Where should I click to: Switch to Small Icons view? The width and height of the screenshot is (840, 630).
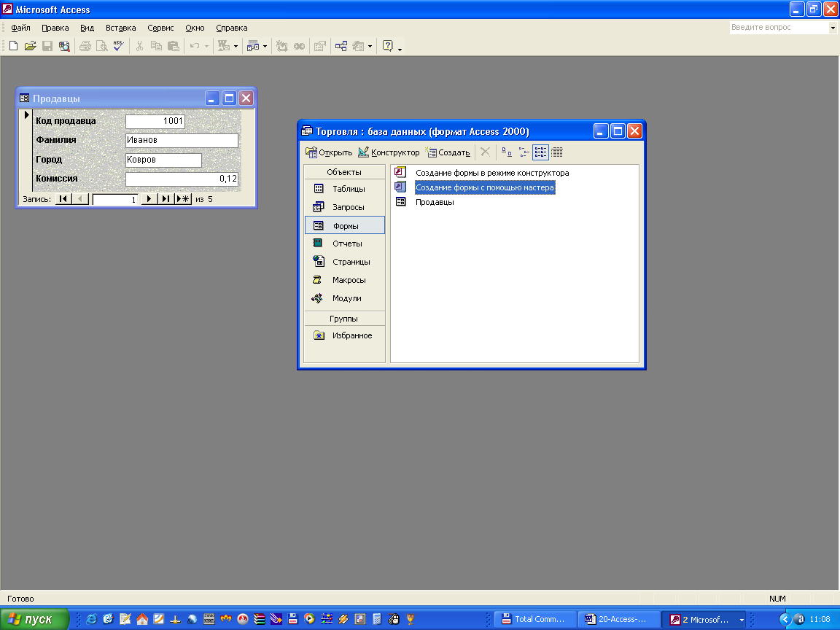tap(524, 152)
